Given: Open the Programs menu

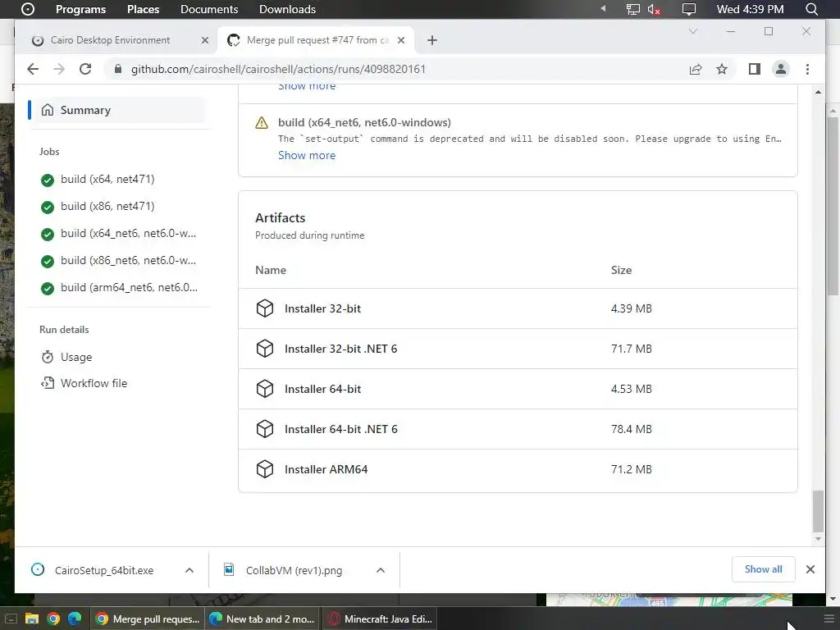Looking at the screenshot, I should click(x=81, y=9).
